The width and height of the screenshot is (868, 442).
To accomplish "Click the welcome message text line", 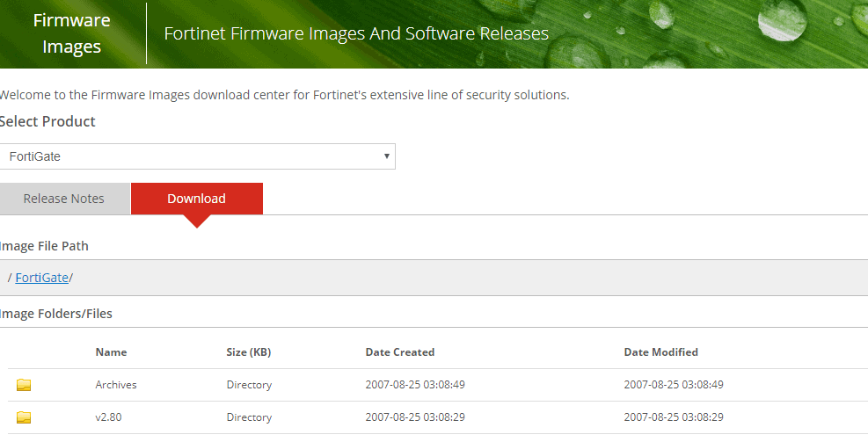I will [x=284, y=95].
